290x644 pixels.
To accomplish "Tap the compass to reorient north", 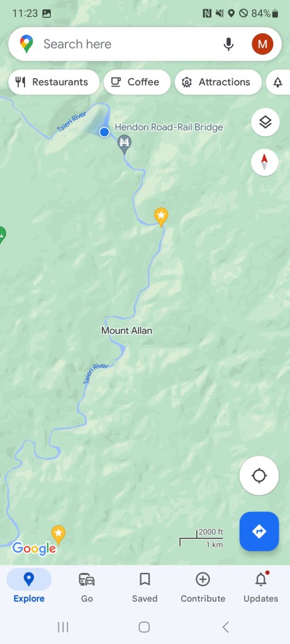I will [265, 162].
